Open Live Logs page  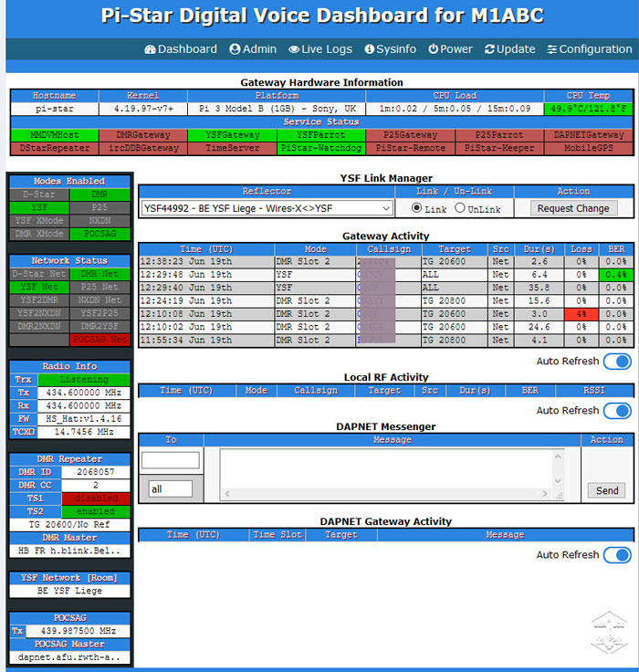point(320,49)
